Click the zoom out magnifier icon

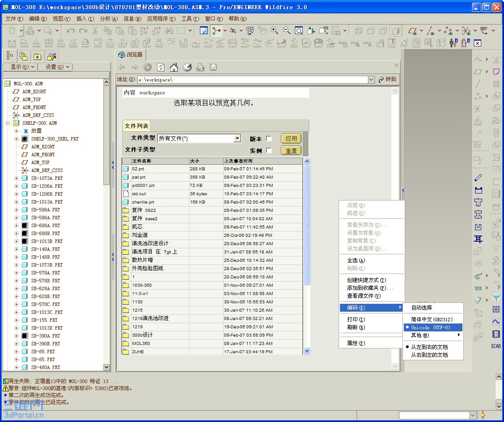coord(287,31)
